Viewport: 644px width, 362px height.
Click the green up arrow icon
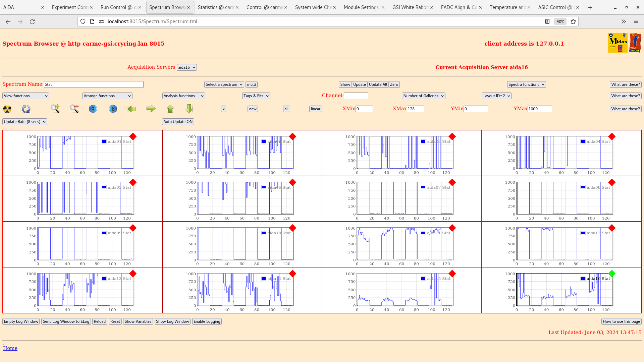click(x=170, y=109)
